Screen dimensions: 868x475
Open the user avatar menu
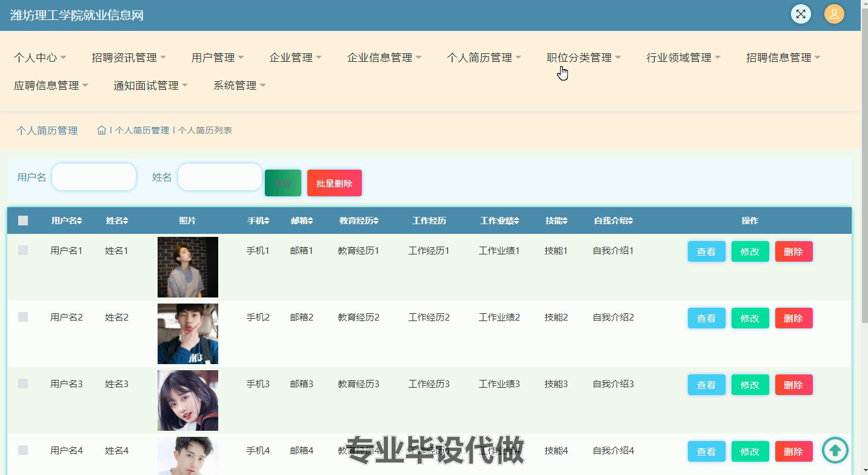834,14
